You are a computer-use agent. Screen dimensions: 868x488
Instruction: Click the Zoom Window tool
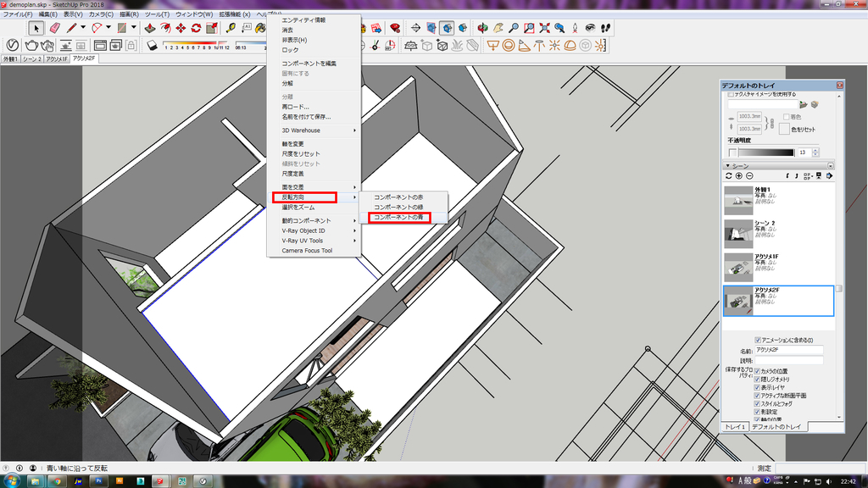coord(529,28)
